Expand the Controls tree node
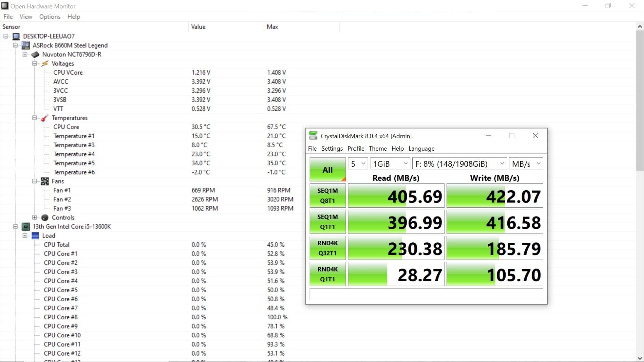This screenshot has width=644, height=362. tap(35, 218)
